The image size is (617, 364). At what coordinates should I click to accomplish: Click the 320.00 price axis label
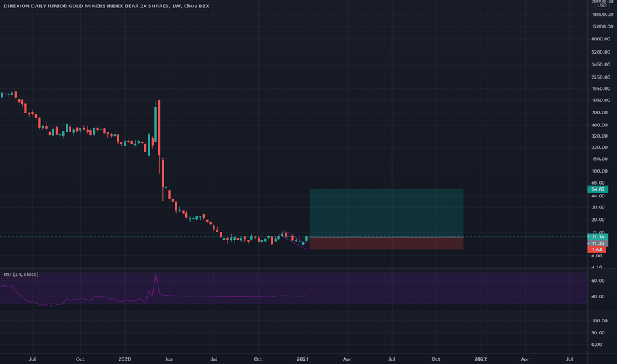point(599,136)
